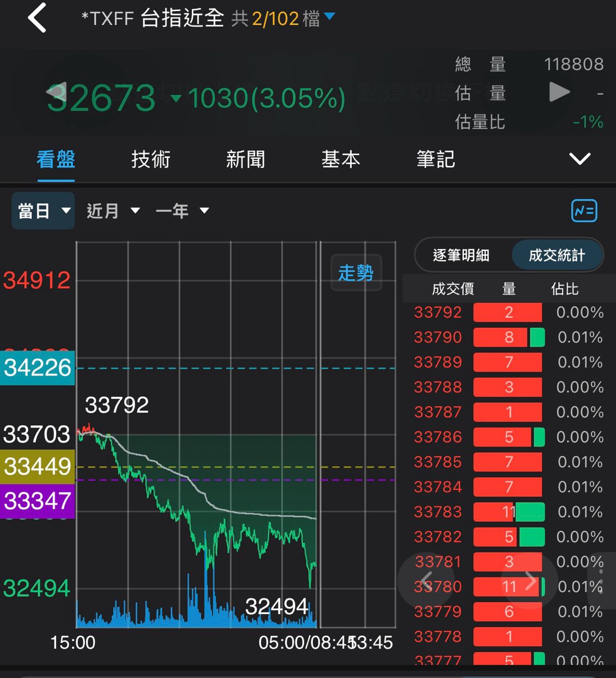Tap the left arrow over the price
This screenshot has width=616, height=678.
point(57,92)
